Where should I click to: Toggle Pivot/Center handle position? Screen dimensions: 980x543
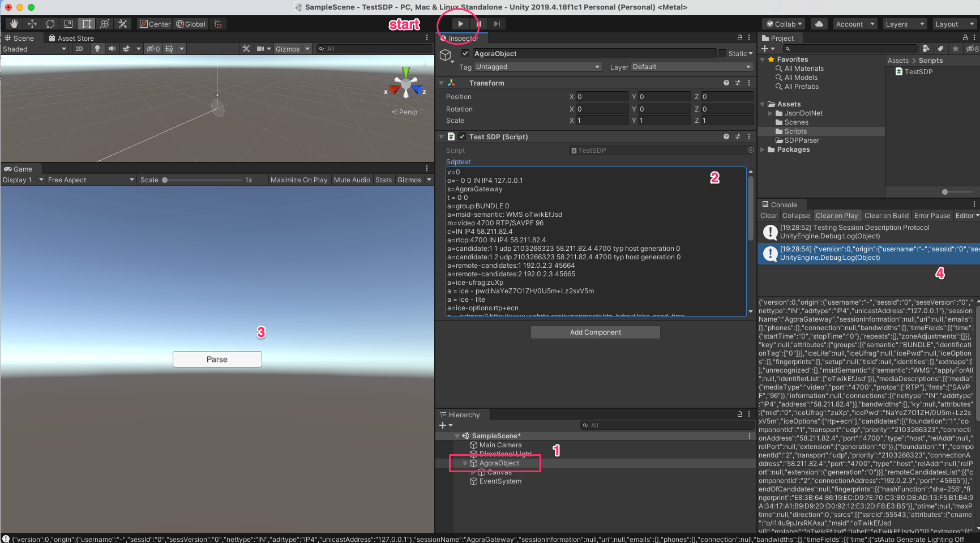[155, 24]
